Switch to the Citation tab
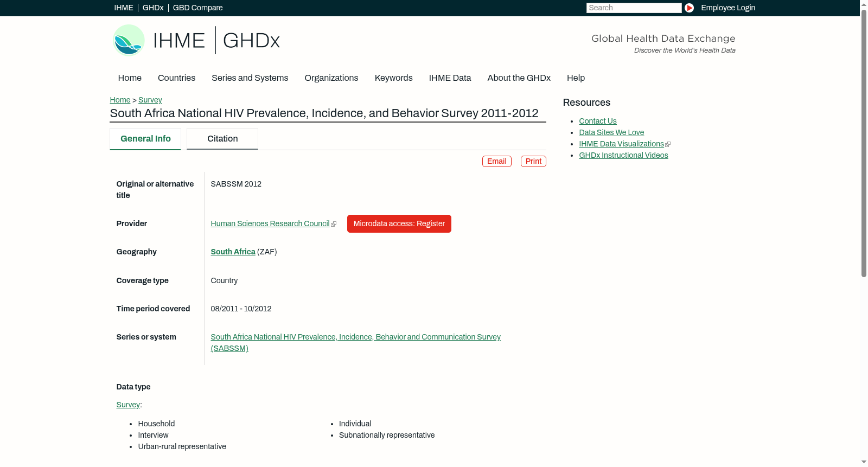 coord(222,139)
